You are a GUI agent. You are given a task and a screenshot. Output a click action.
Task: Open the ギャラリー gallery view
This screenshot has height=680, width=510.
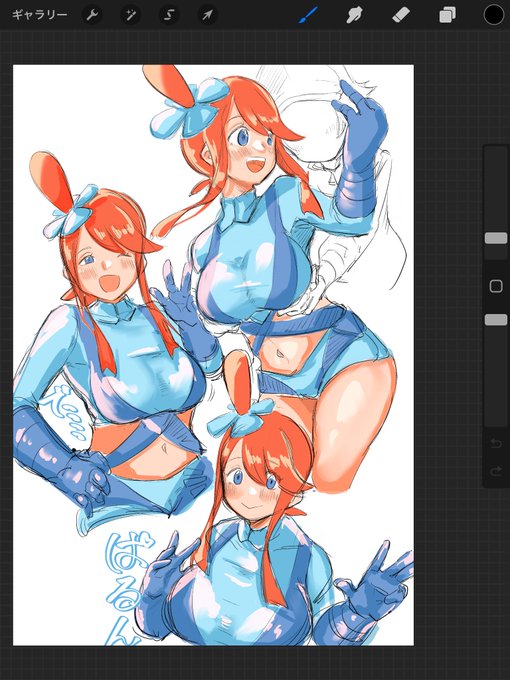[39, 15]
